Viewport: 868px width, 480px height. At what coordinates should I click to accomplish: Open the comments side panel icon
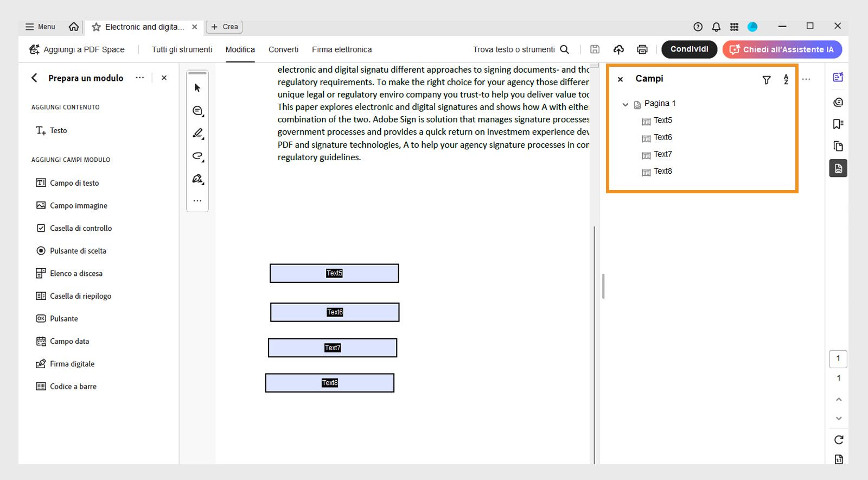pyautogui.click(x=838, y=102)
